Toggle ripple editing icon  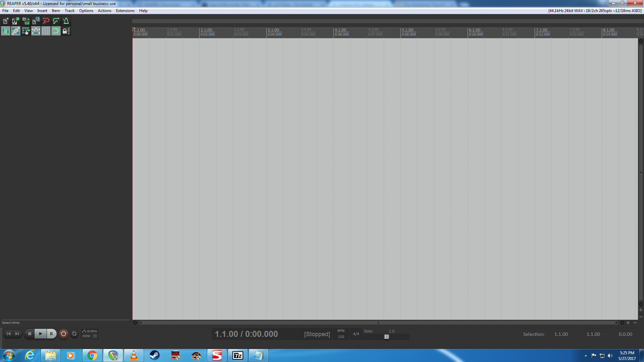(x=26, y=31)
